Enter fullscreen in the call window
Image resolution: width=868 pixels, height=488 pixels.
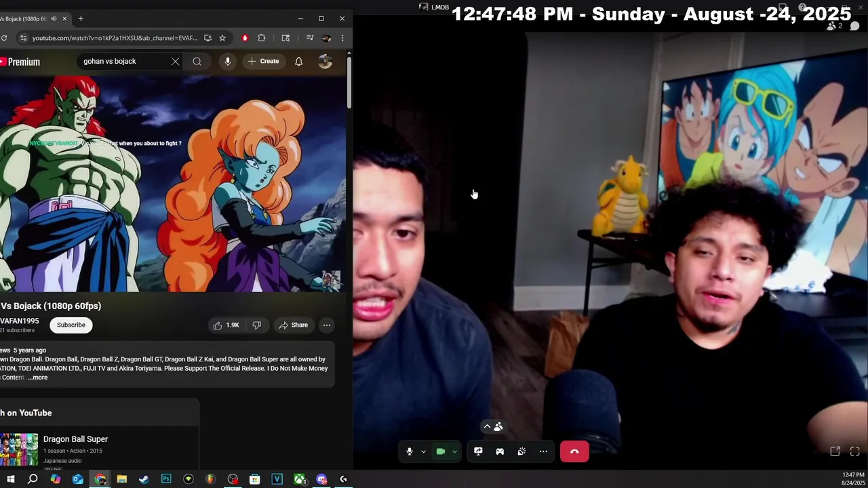pyautogui.click(x=854, y=451)
